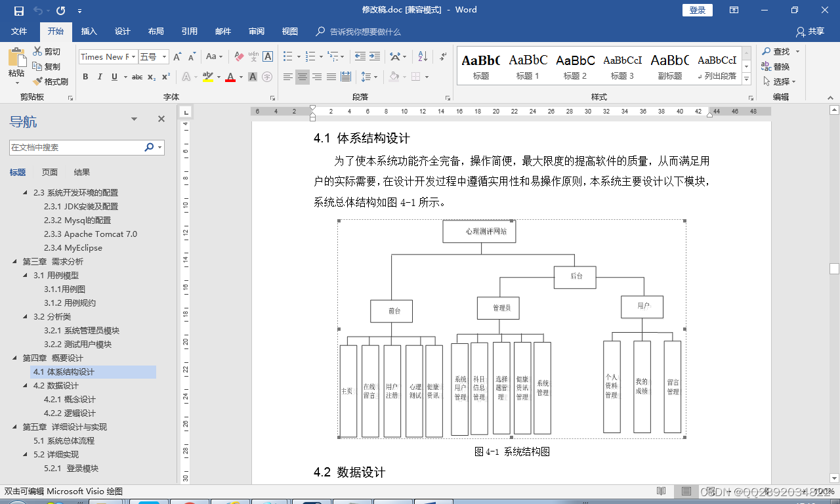Screen dimensions: 840x504
Task: Toggle strikethrough abc formatting
Action: pyautogui.click(x=137, y=77)
